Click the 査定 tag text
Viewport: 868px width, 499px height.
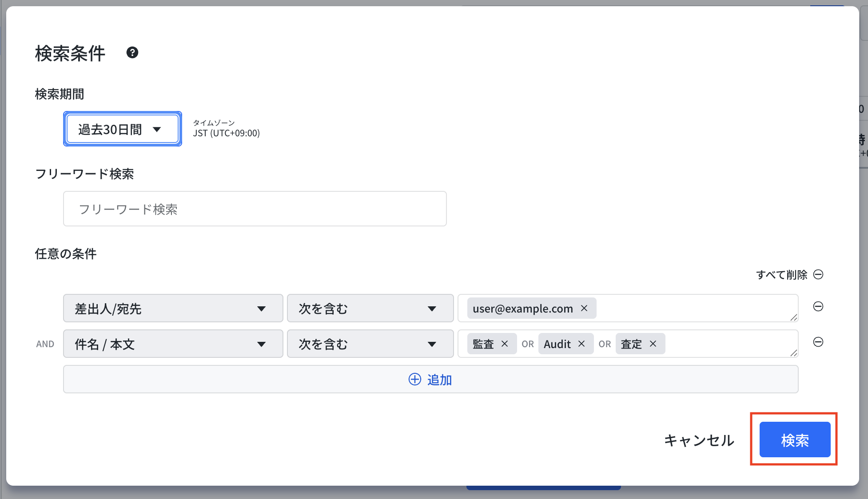[x=631, y=344]
